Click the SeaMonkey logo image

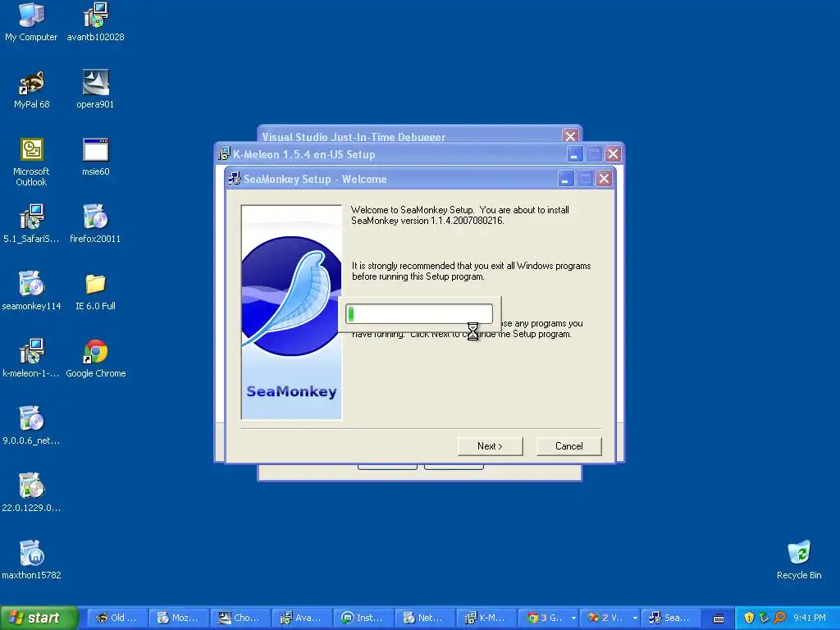(x=291, y=312)
